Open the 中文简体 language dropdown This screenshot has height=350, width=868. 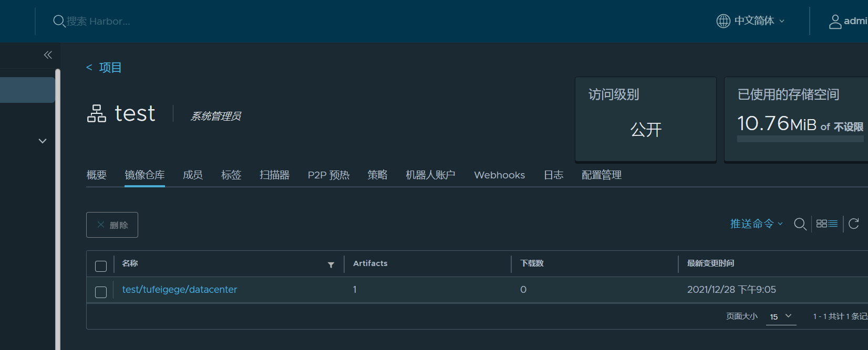[759, 20]
